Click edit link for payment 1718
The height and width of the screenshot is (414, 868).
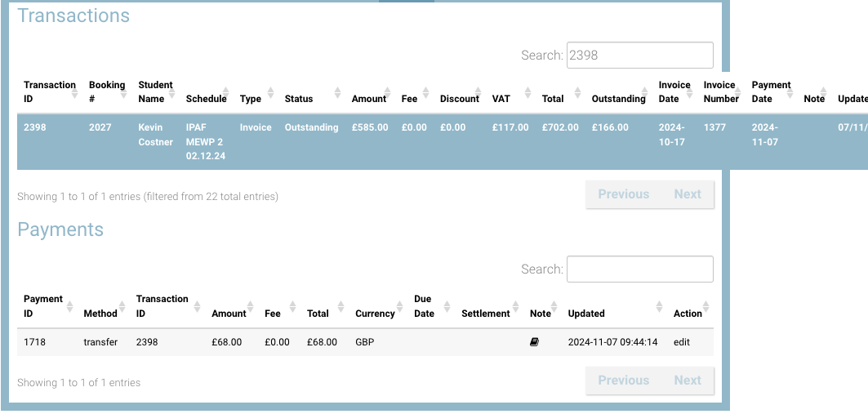[x=682, y=343]
